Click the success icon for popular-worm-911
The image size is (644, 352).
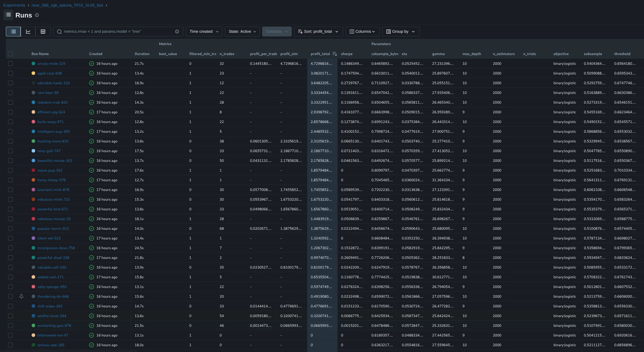click(92, 229)
